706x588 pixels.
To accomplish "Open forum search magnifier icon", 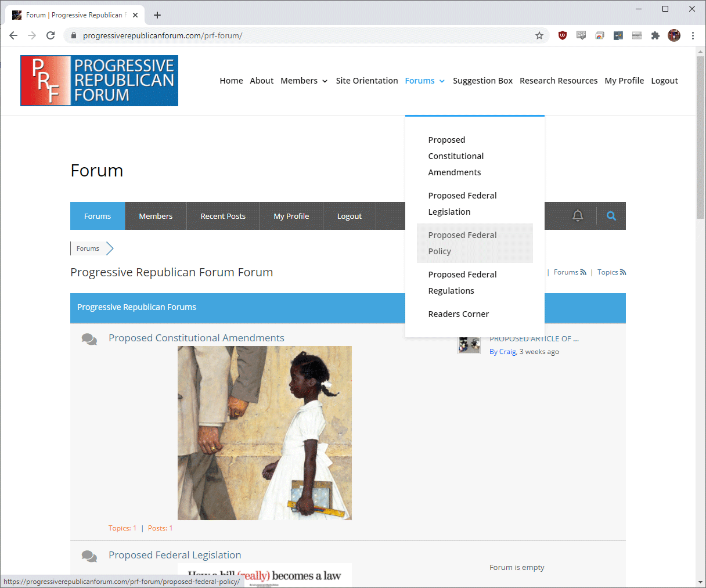I will click(x=611, y=216).
